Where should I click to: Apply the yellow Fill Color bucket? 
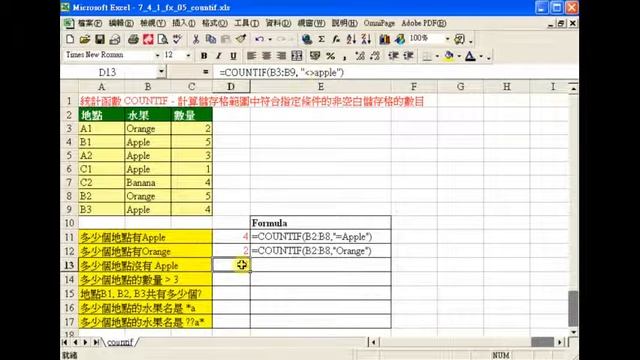click(449, 56)
